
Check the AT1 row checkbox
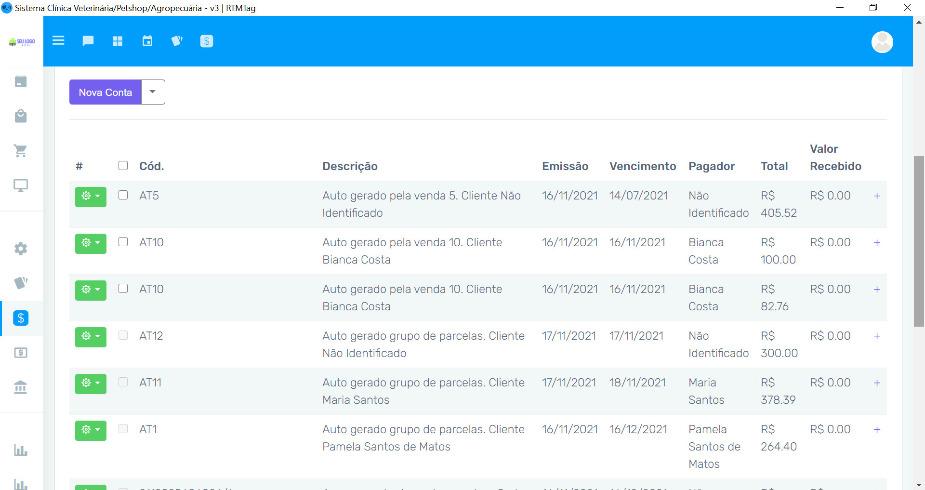click(x=123, y=428)
